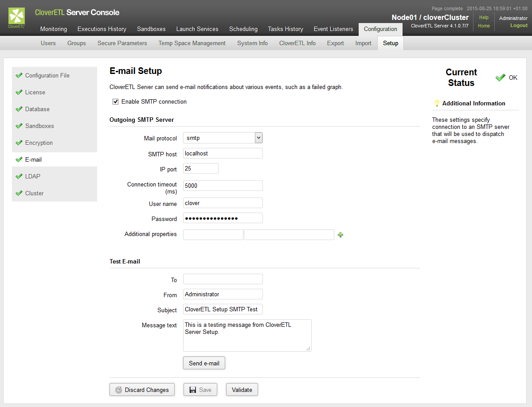Open the Users subtab
The image size is (532, 407).
(x=48, y=43)
